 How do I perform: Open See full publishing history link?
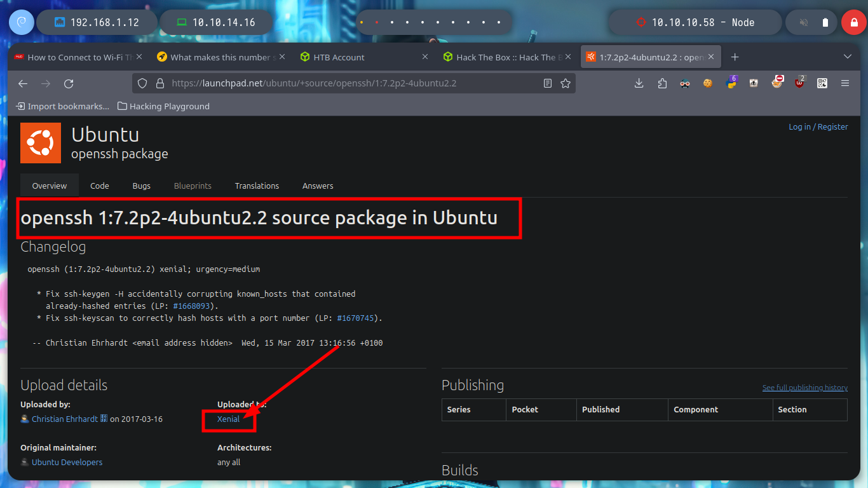(805, 388)
